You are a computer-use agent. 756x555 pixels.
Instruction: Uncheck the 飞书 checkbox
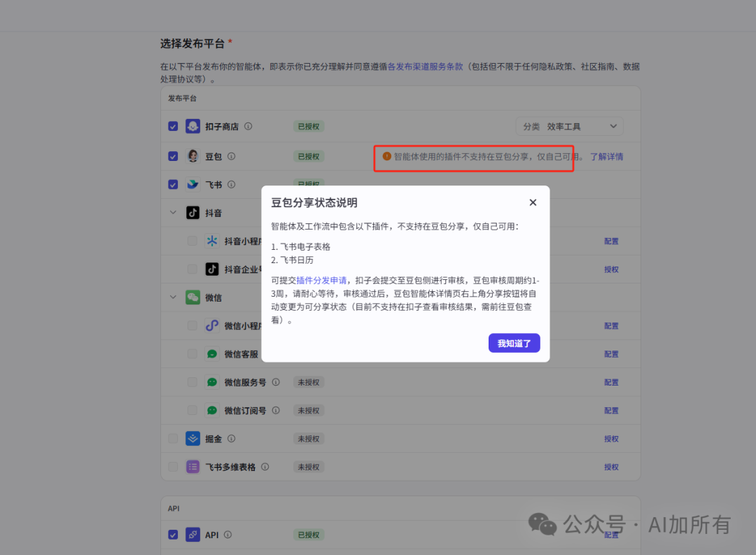[173, 184]
